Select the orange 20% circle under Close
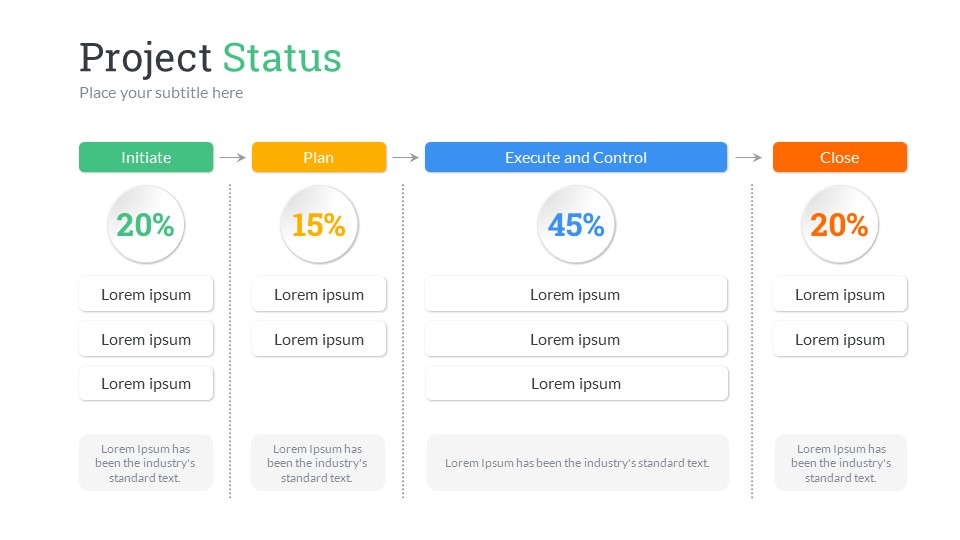 point(840,225)
